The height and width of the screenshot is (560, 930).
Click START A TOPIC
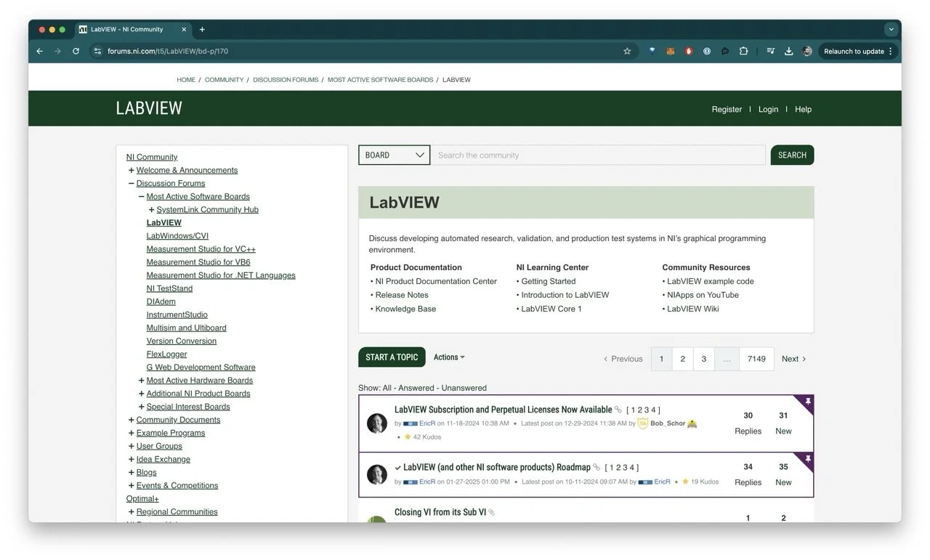coord(392,357)
